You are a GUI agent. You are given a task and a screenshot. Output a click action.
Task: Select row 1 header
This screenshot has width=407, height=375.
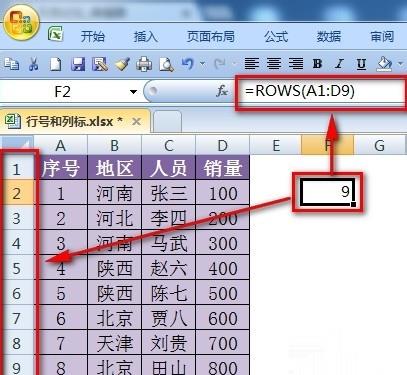[x=17, y=169]
